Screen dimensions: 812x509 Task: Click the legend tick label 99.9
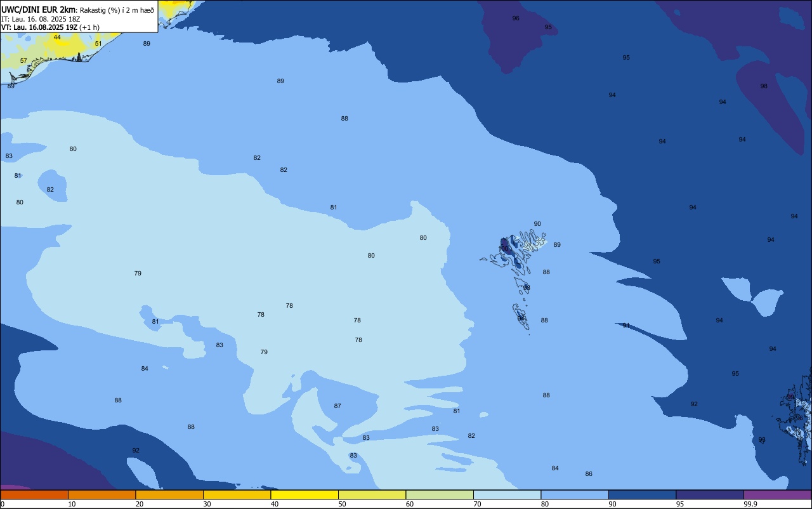point(750,504)
